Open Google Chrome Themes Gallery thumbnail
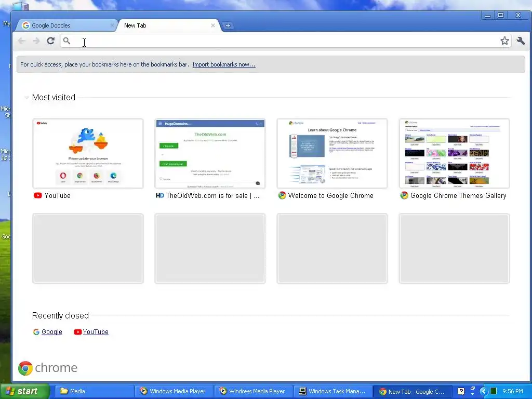 tap(454, 153)
